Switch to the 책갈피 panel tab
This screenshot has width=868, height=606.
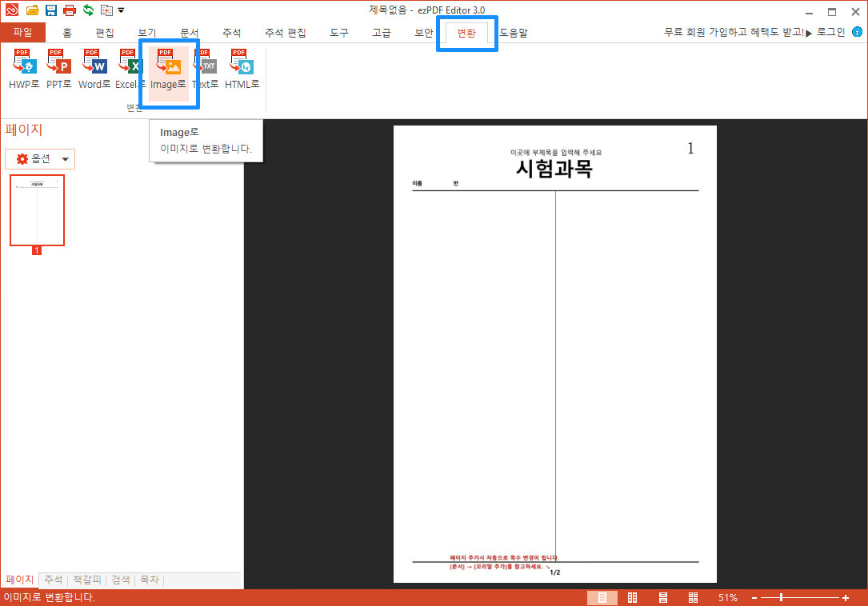pyautogui.click(x=87, y=580)
